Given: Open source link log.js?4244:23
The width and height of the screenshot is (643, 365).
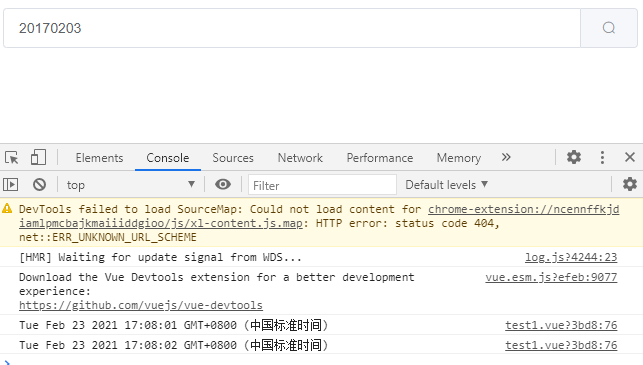Looking at the screenshot, I should [x=571, y=257].
